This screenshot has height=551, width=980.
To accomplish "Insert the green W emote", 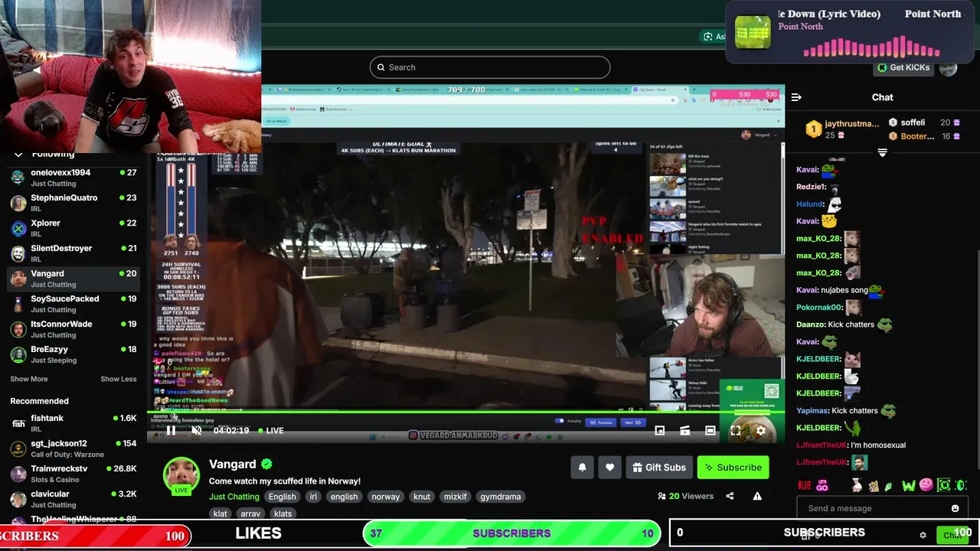I will pos(908,485).
